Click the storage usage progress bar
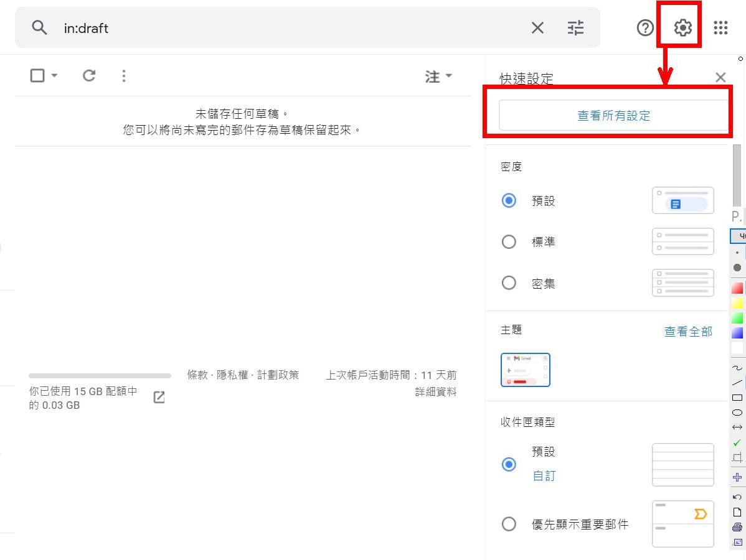The width and height of the screenshot is (746, 560). click(x=100, y=376)
